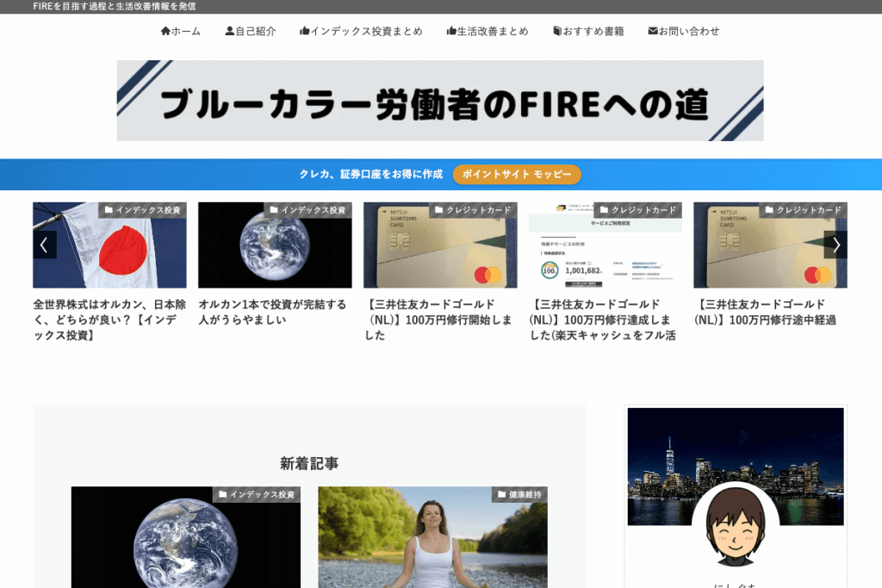The height and width of the screenshot is (588, 882).
Task: Click the left carousel arrow
Action: 44,244
